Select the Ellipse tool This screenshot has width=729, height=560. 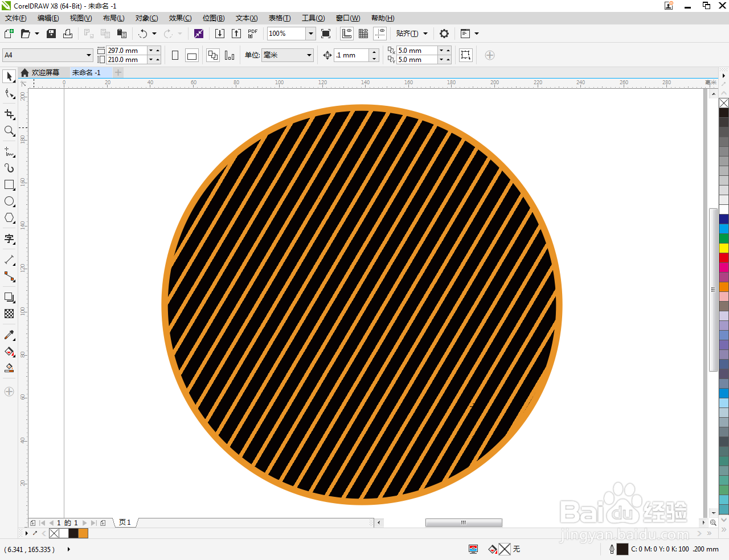pos(9,201)
